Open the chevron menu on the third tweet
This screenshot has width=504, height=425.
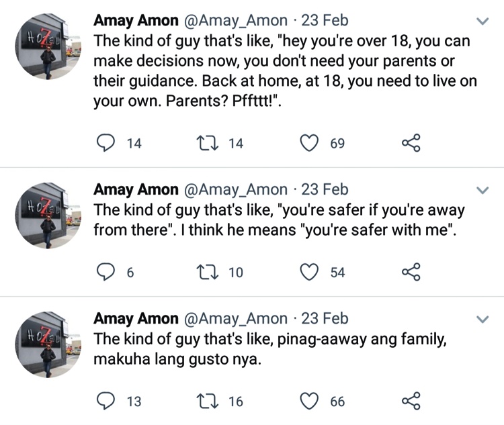point(482,320)
